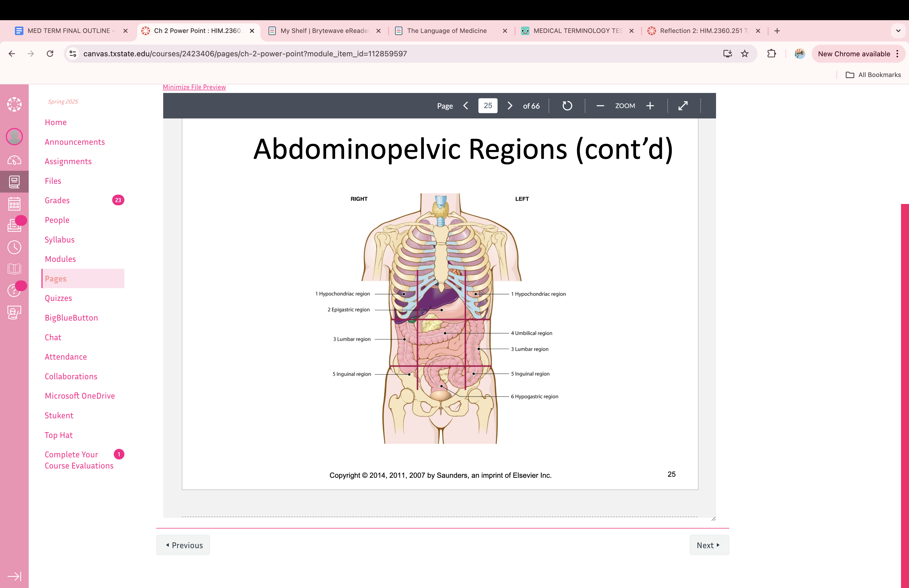This screenshot has width=909, height=588.
Task: Open Stukent course link
Action: coord(59,416)
